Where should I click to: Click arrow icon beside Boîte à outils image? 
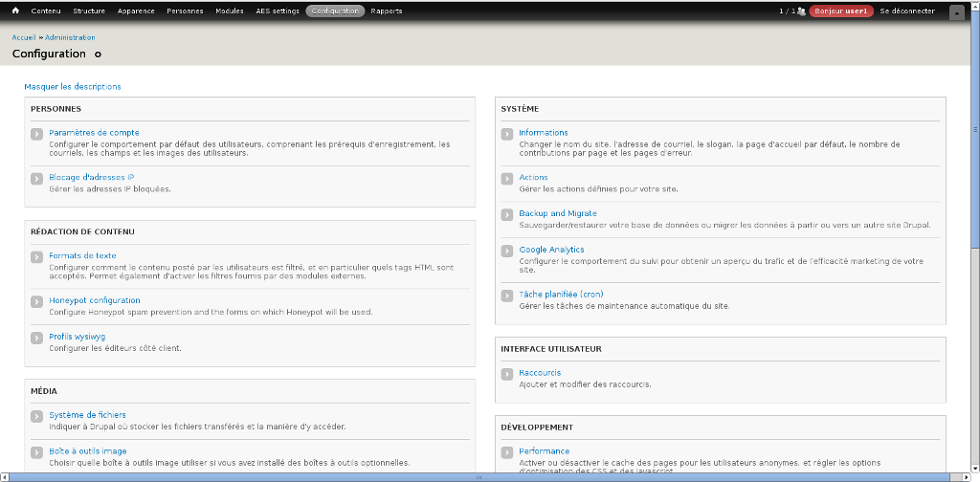(x=37, y=452)
